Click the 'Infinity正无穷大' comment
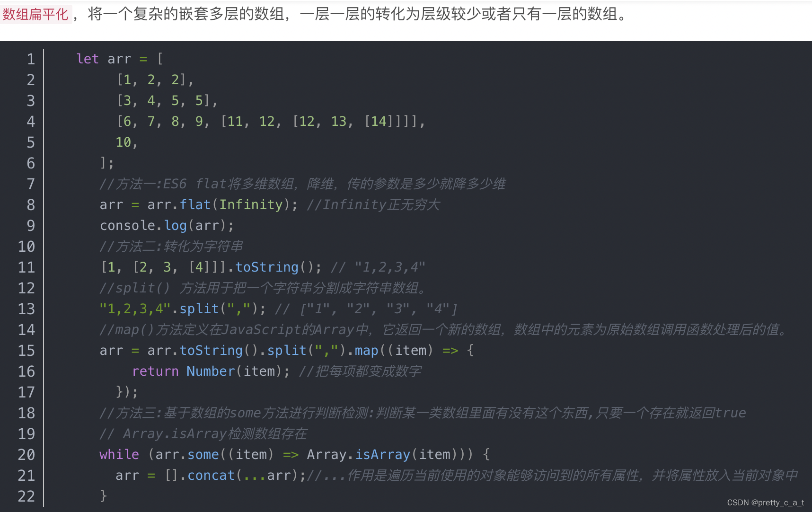The image size is (812, 512). point(373,205)
